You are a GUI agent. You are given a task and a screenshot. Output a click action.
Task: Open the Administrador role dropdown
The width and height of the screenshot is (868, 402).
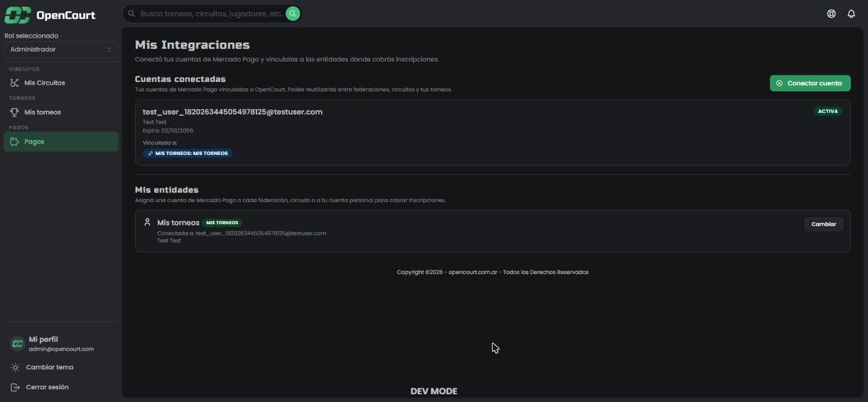[61, 50]
